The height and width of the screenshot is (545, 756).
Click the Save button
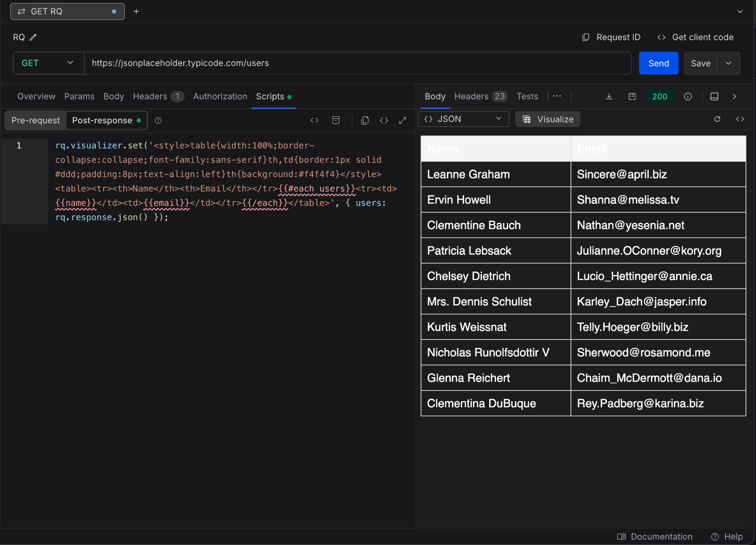coord(700,63)
